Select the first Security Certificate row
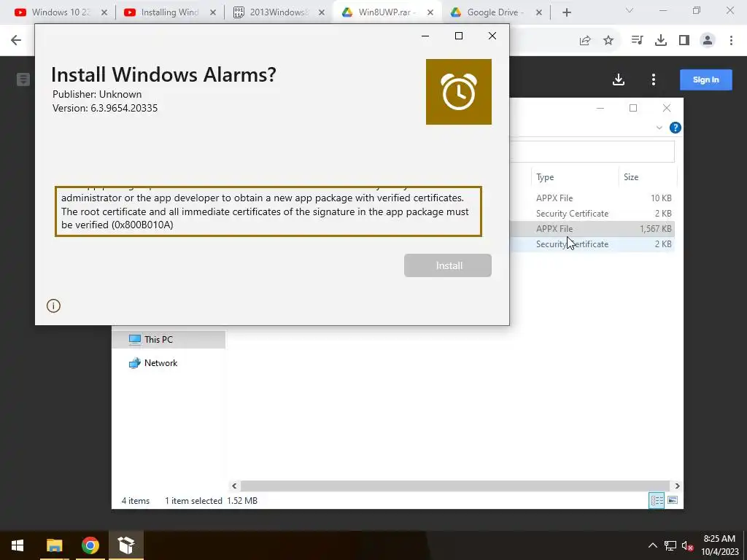The width and height of the screenshot is (747, 560). point(592,214)
